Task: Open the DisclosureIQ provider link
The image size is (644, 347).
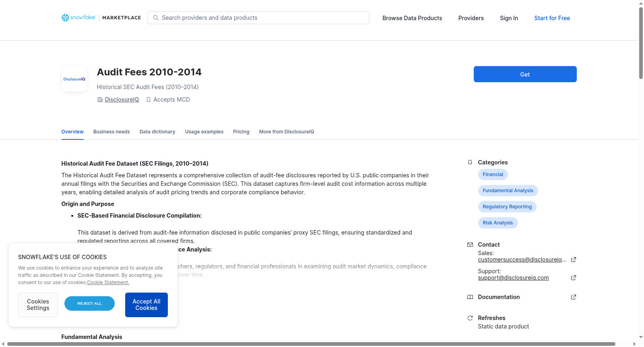Action: pos(122,100)
